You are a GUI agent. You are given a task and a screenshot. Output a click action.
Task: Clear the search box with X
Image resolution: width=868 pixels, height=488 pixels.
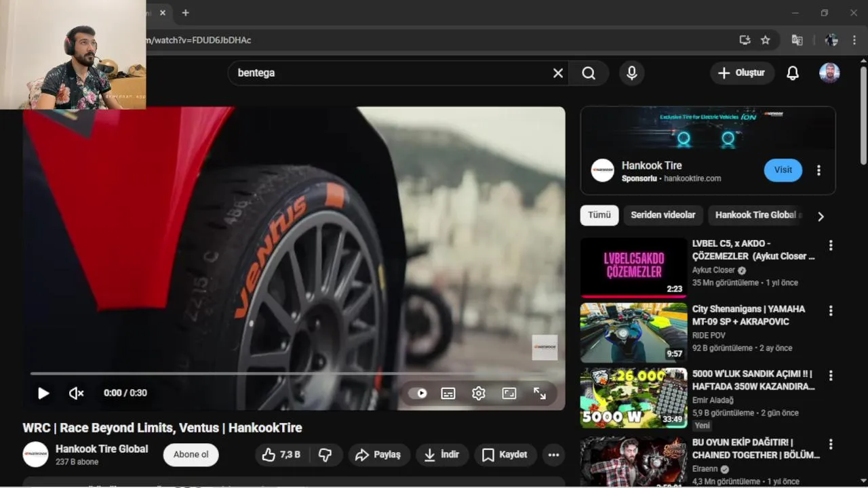pyautogui.click(x=557, y=73)
